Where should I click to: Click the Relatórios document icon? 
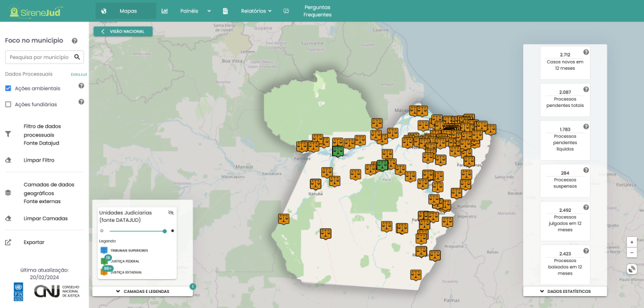pyautogui.click(x=226, y=11)
